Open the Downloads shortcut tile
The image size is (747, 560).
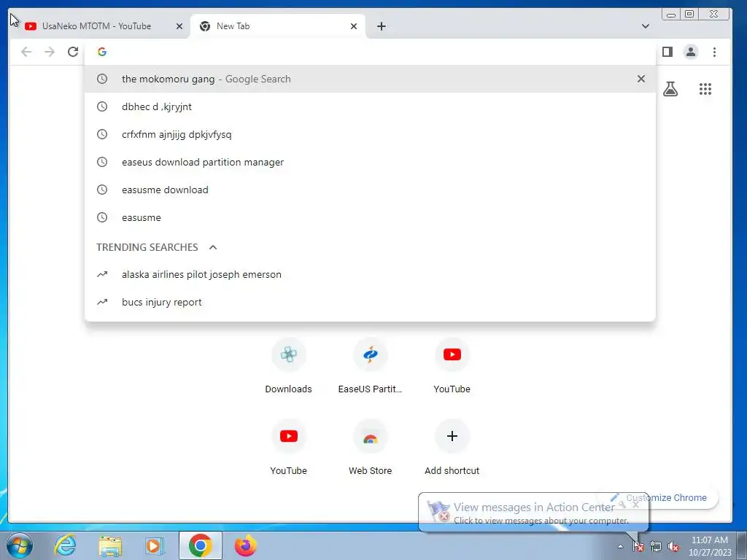pyautogui.click(x=289, y=366)
